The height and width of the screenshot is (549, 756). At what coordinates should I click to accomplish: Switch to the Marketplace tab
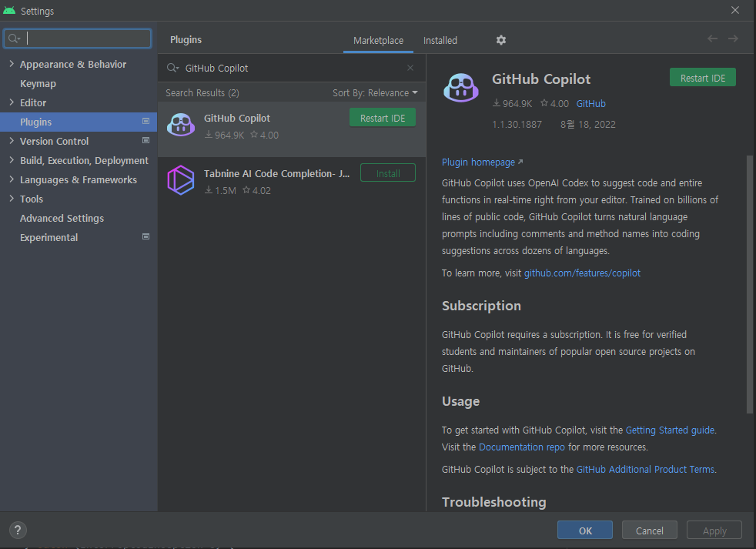(378, 41)
